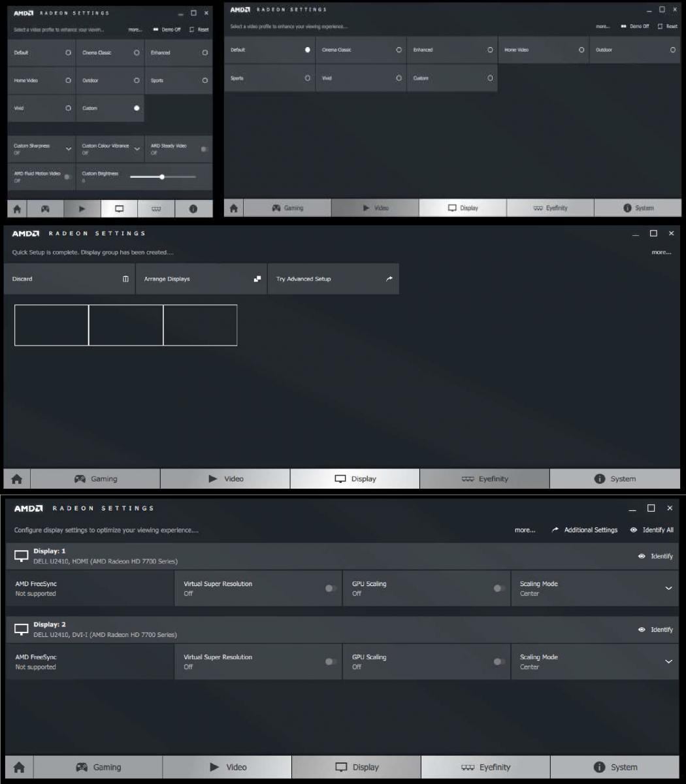
Task: Click Demo Off icon in the compact window
Action: click(x=156, y=29)
